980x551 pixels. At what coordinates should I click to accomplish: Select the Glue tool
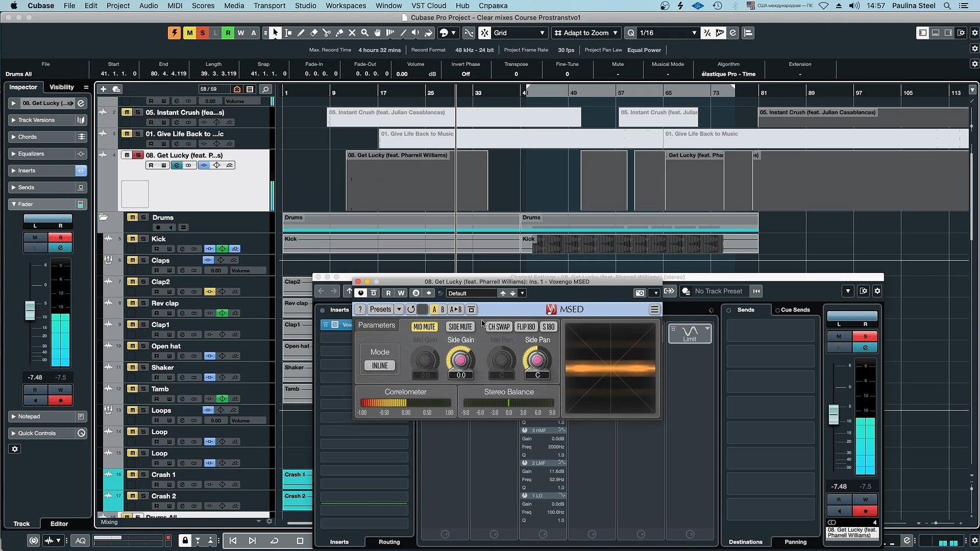click(339, 33)
